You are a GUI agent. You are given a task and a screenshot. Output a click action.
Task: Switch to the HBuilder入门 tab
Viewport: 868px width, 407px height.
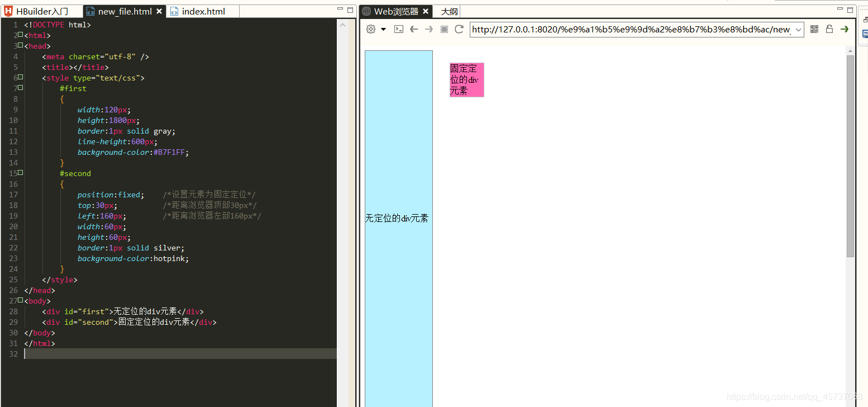(41, 11)
